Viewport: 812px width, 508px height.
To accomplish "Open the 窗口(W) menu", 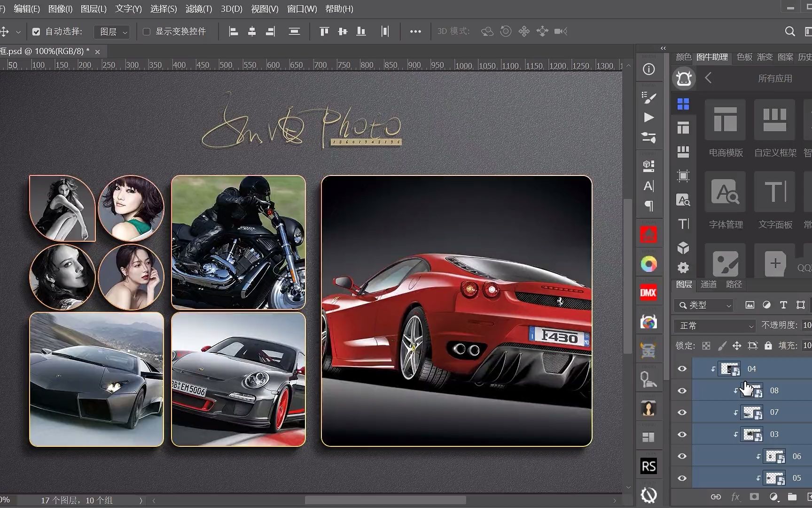I will 302,9.
